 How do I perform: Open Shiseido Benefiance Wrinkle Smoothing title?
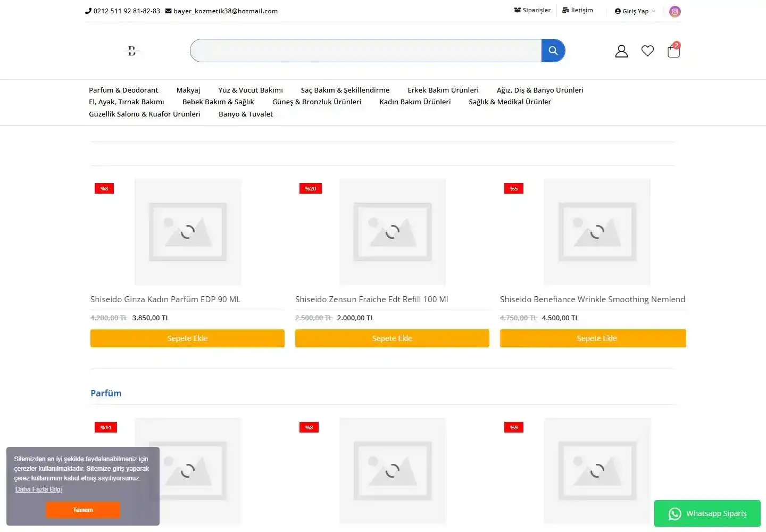click(x=593, y=299)
